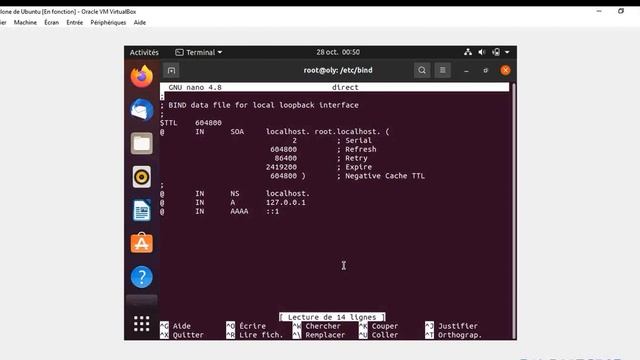640x360 pixels.
Task: Open the clock calendar 28 oct. 00:50
Action: click(x=338, y=52)
